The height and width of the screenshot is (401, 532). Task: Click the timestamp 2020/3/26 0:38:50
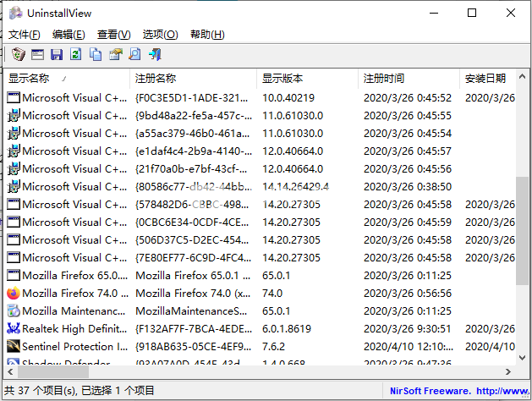coord(408,187)
